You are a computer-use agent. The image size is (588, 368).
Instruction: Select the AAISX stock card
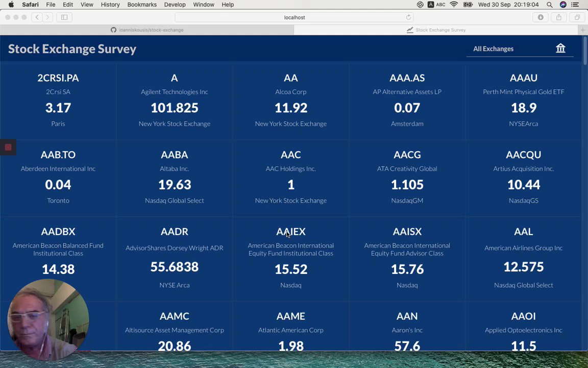point(407,259)
